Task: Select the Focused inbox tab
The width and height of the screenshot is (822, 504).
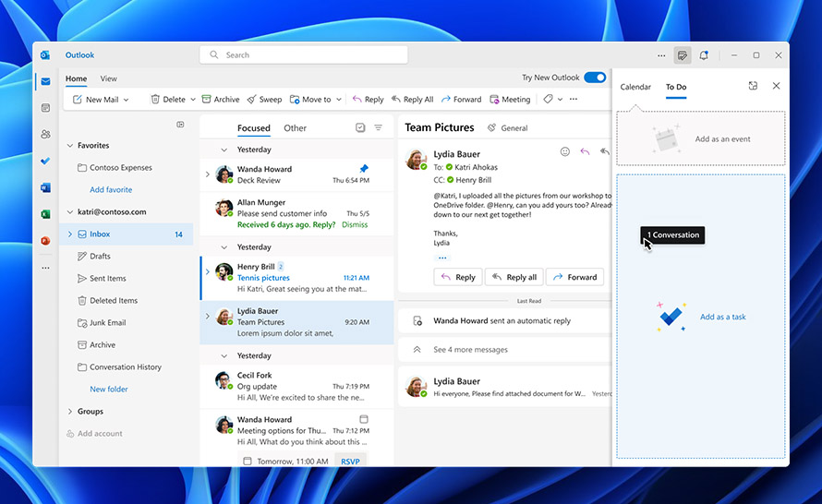Action: tap(254, 127)
